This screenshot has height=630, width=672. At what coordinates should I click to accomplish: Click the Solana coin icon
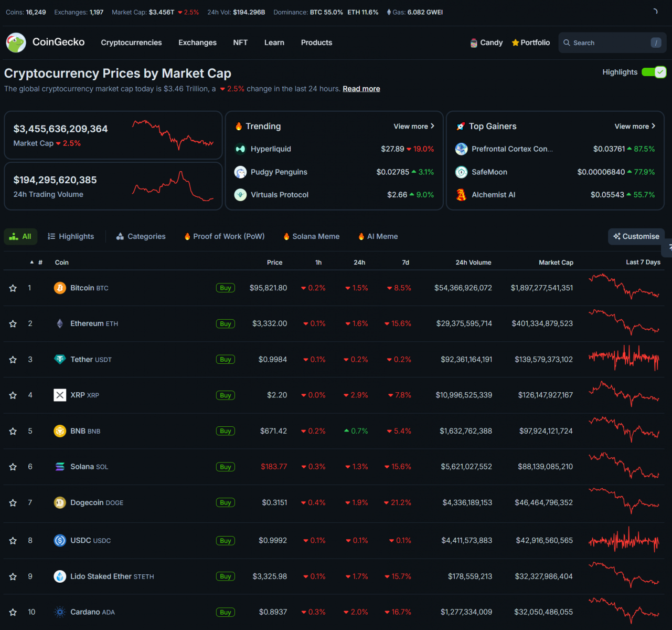click(x=60, y=467)
